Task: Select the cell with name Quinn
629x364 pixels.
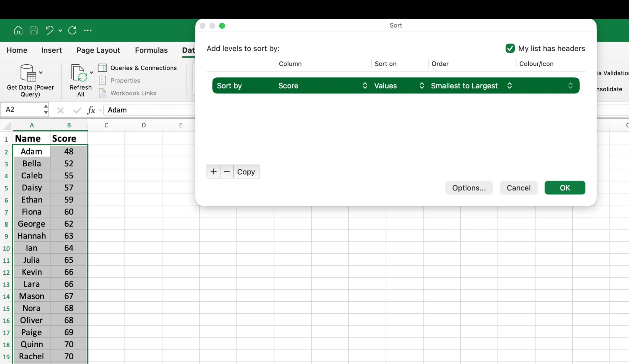Action: 31,344
